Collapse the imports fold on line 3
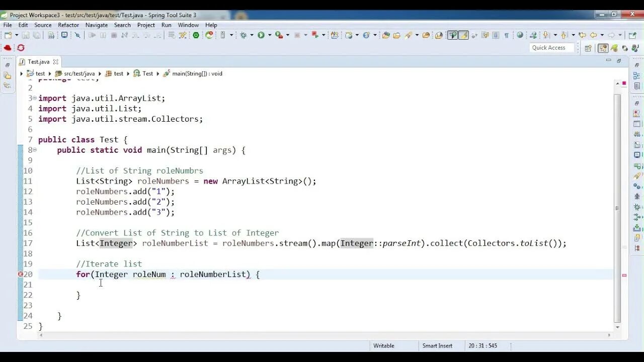Screen dimensions: 644x362 pos(35,98)
